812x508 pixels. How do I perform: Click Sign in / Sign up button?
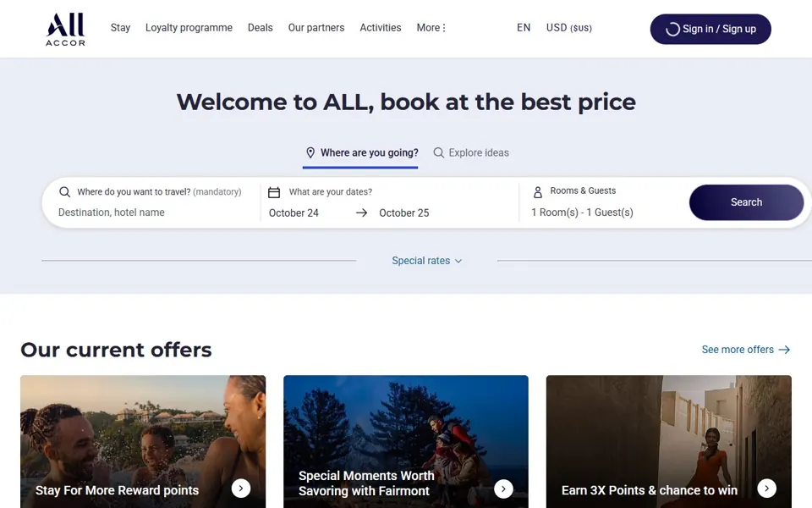710,29
